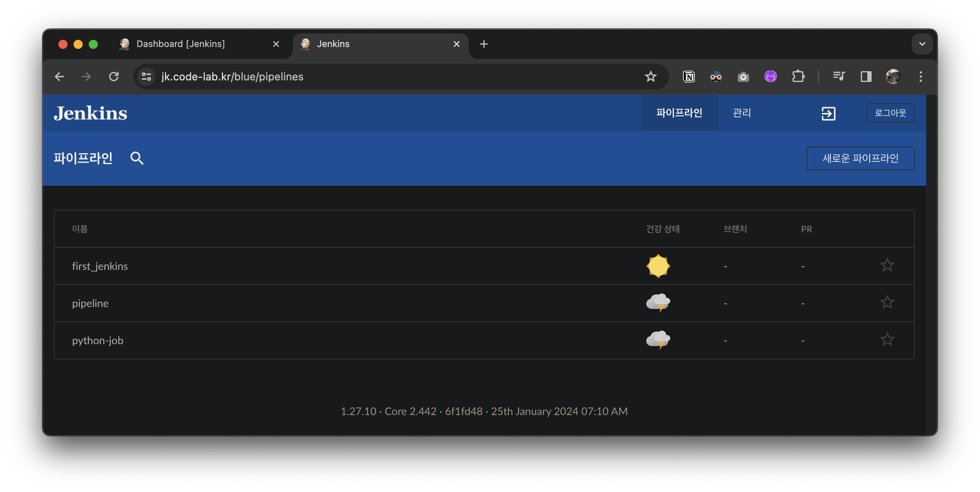Click the exit to classic Jenkins icon
The width and height of the screenshot is (980, 492).
(828, 113)
